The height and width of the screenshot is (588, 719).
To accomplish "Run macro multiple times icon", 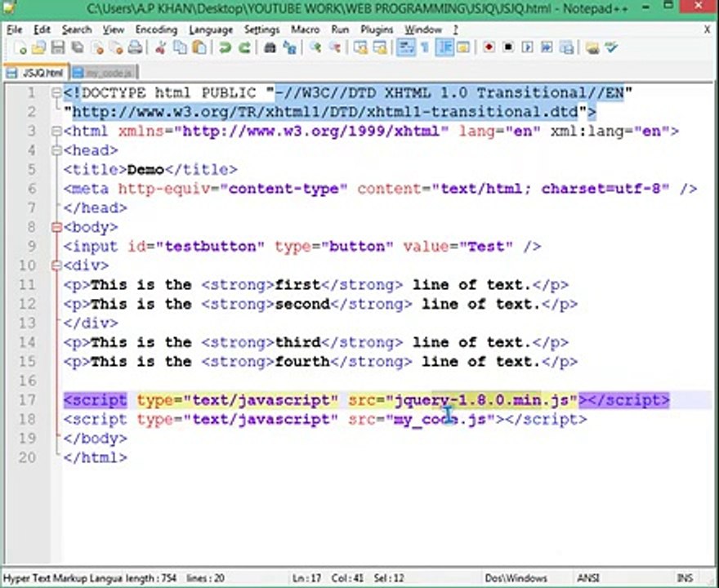I will (547, 47).
